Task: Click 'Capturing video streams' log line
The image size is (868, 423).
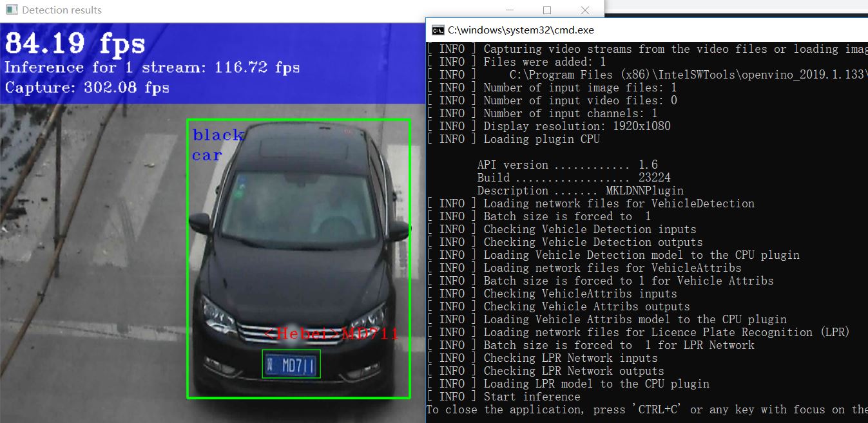Action: 647,49
